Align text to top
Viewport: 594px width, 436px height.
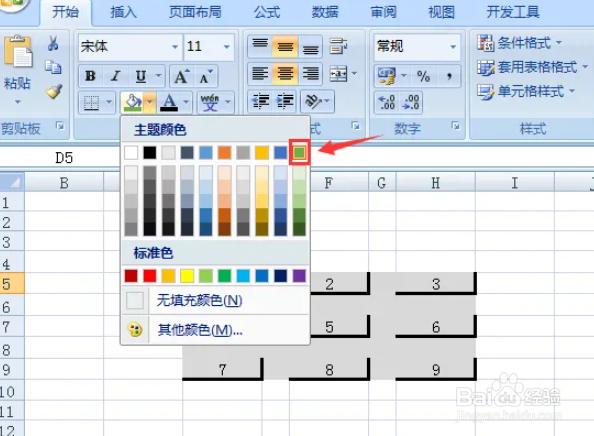click(x=260, y=46)
